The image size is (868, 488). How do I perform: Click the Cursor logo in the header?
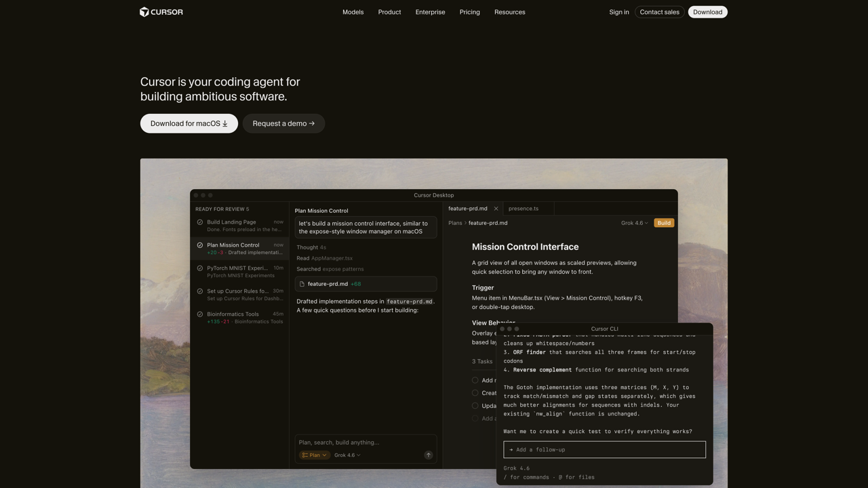[x=161, y=12]
